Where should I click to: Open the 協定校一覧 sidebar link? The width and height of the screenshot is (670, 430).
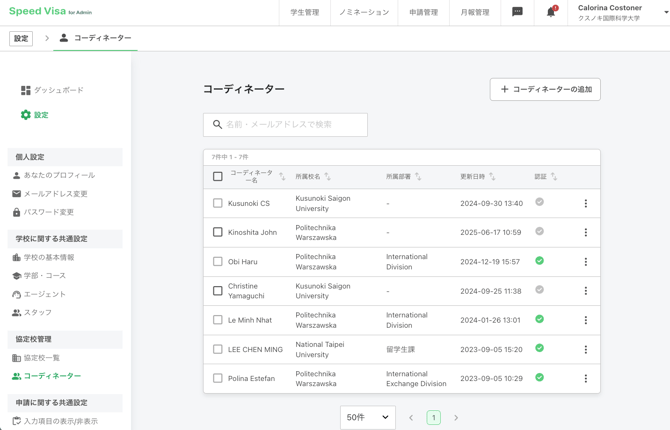coord(42,358)
